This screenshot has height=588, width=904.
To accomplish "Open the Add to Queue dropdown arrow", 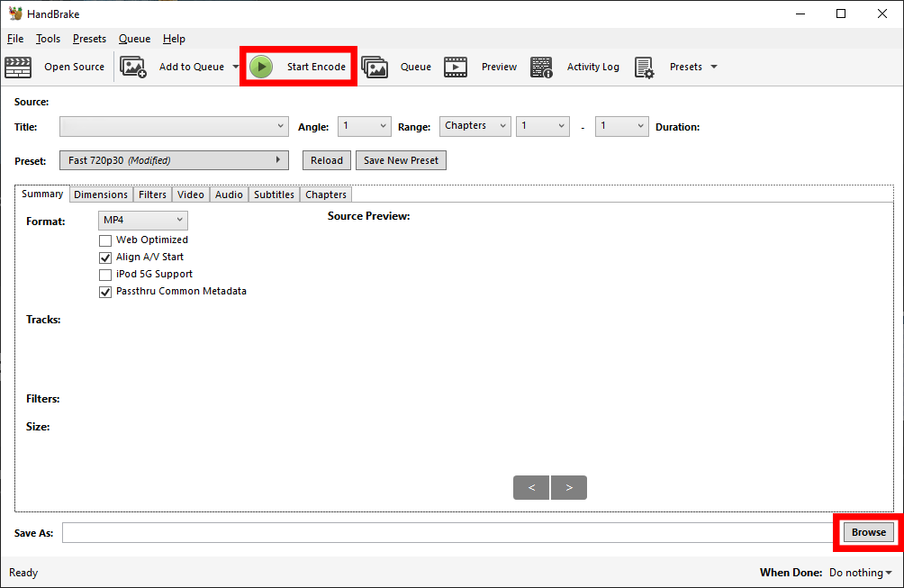I will click(x=235, y=67).
